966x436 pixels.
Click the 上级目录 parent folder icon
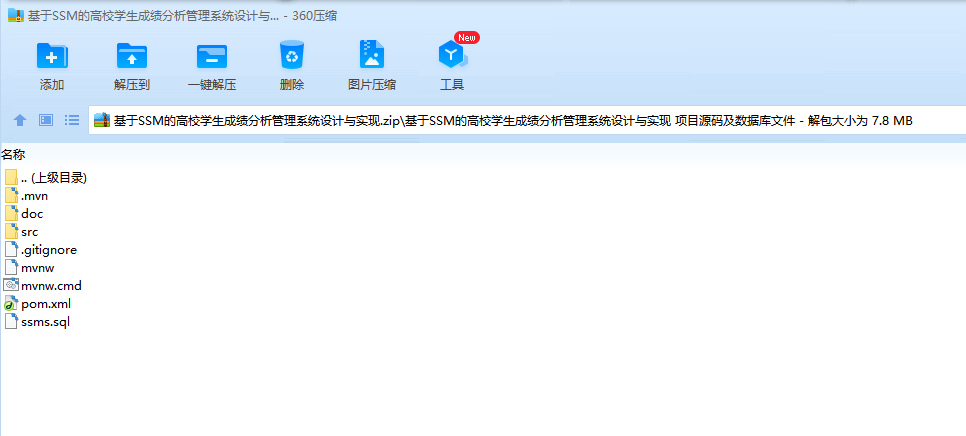click(x=10, y=178)
